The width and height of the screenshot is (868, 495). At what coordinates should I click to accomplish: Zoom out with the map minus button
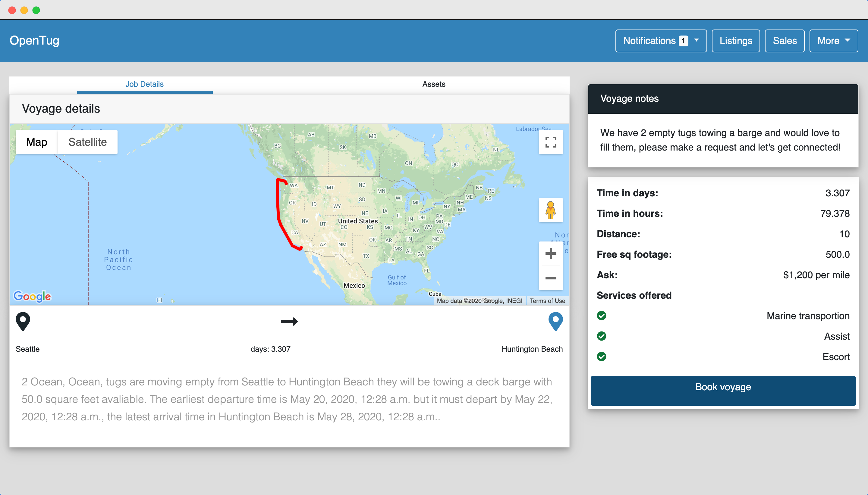coord(551,278)
